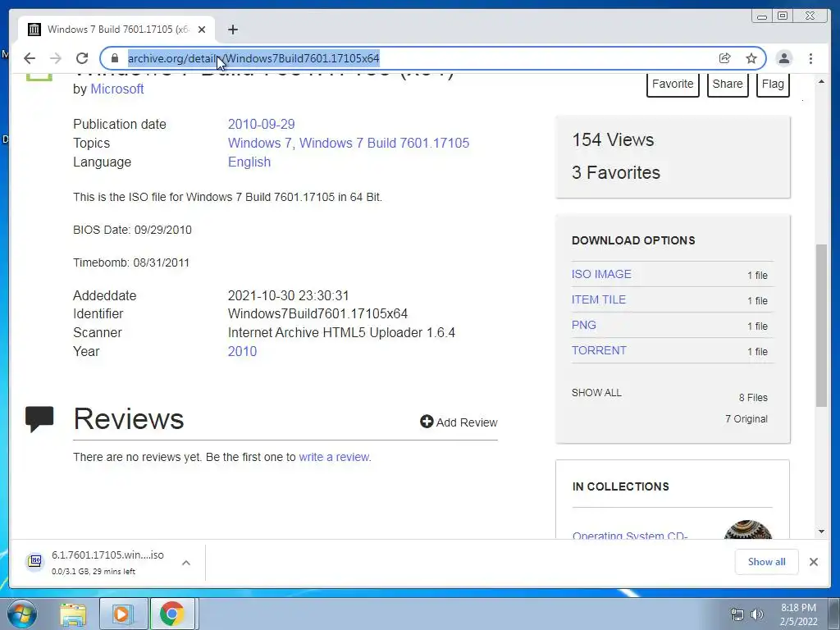840x630 pixels.
Task: Click the ISO file icon in the download bar
Action: pyautogui.click(x=35, y=561)
